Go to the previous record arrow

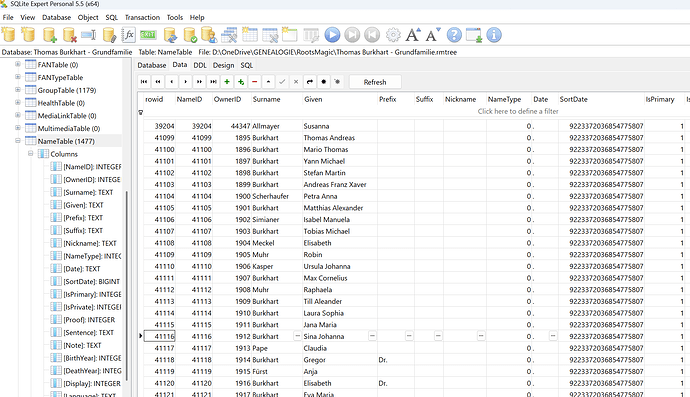point(172,82)
